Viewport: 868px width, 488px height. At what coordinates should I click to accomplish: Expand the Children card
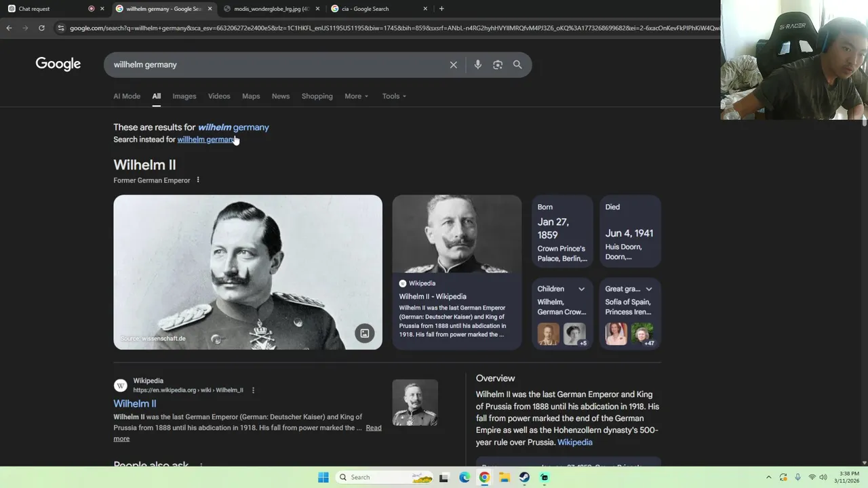click(x=581, y=289)
